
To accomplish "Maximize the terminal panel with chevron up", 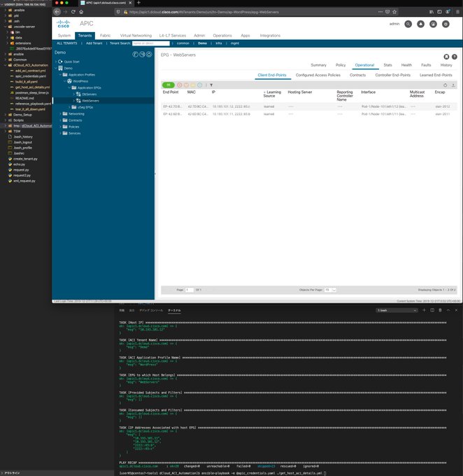I will [x=448, y=310].
